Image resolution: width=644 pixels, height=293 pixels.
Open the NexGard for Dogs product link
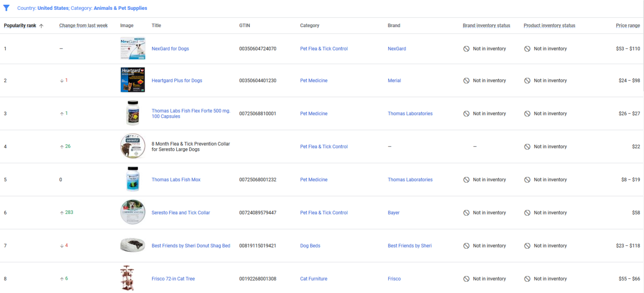coord(170,49)
